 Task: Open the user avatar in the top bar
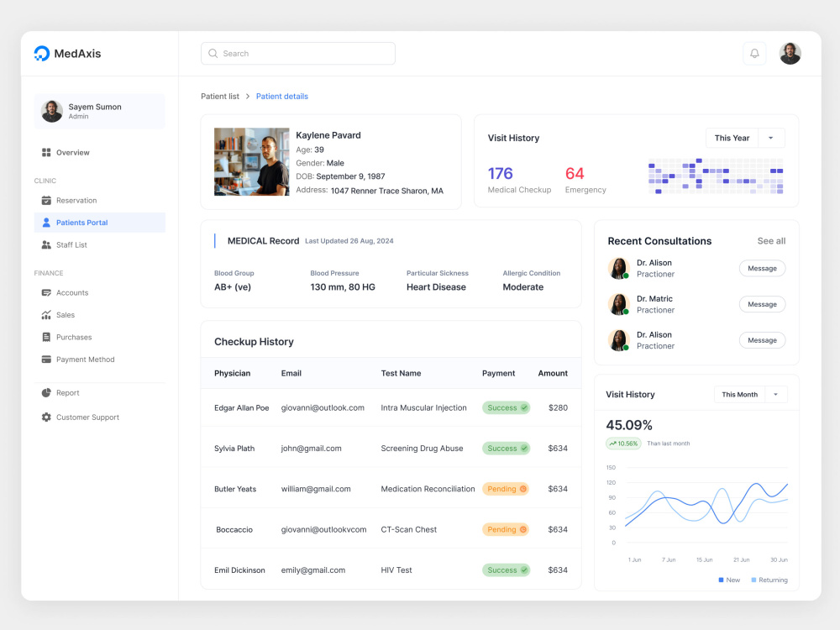click(790, 54)
